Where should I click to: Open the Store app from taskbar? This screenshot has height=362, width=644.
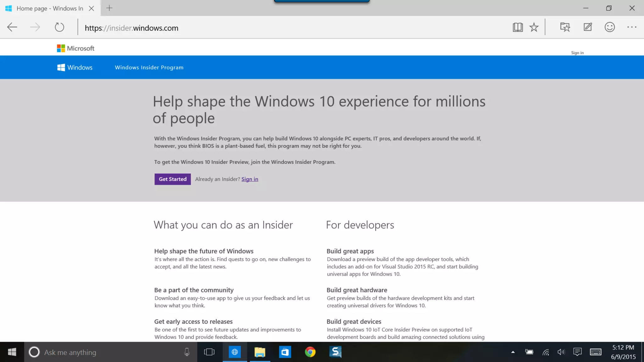[x=285, y=352]
